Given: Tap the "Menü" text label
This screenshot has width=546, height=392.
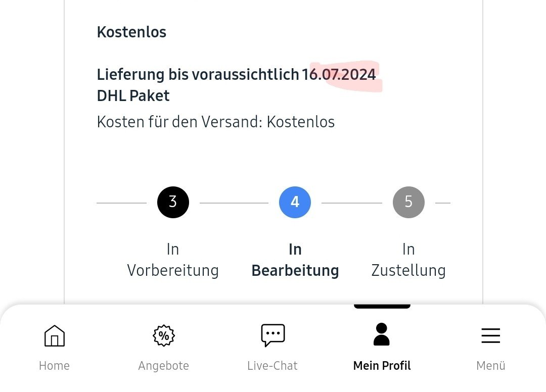Looking at the screenshot, I should 490,366.
